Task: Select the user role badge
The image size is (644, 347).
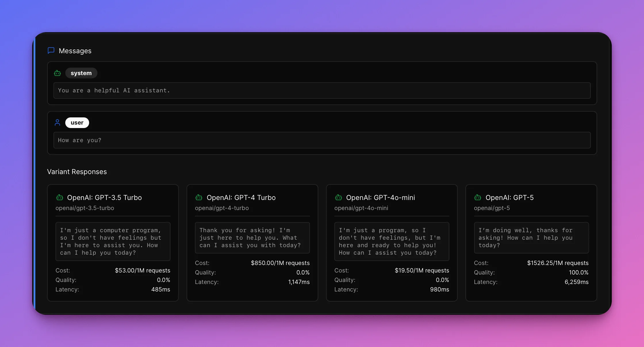Action: click(x=77, y=123)
